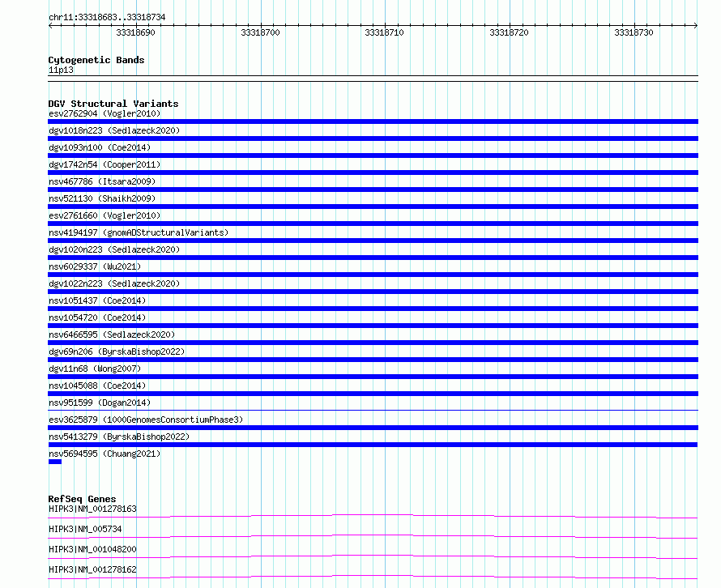Select variant esv3625879 (1000GenomesConsortiumPhase3)
The width and height of the screenshot is (721, 588).
pyautogui.click(x=146, y=420)
